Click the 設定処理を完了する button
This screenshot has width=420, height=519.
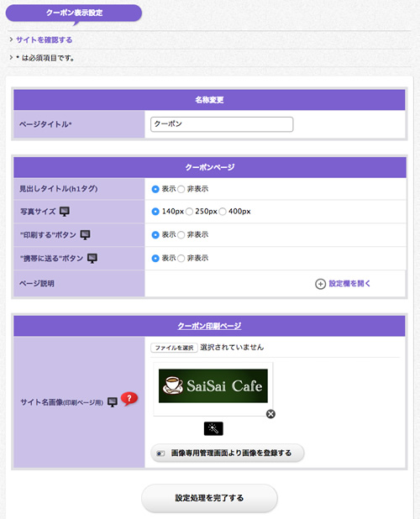(x=209, y=498)
